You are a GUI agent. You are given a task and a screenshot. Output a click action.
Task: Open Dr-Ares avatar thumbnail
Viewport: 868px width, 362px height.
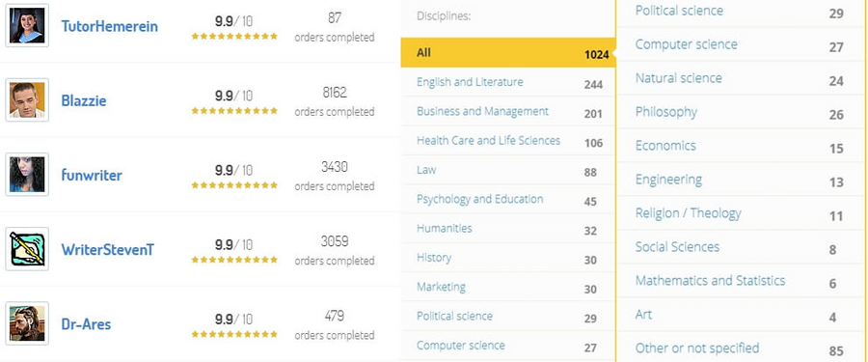point(27,323)
